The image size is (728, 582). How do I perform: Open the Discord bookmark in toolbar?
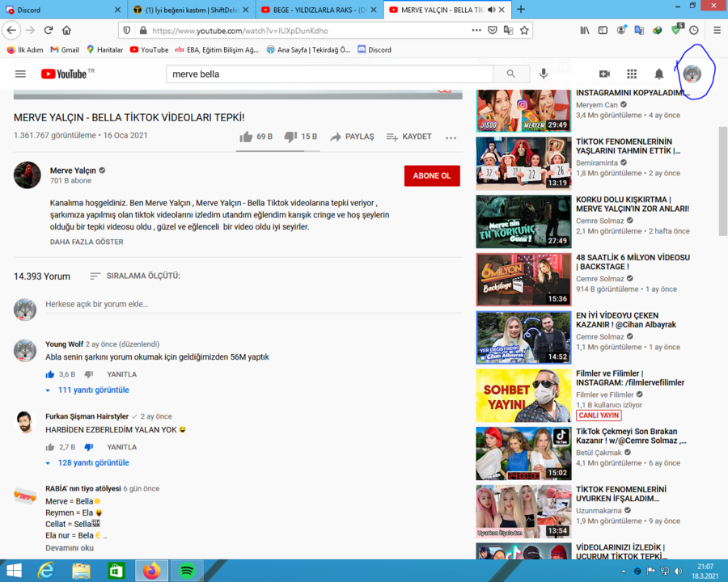tap(375, 49)
